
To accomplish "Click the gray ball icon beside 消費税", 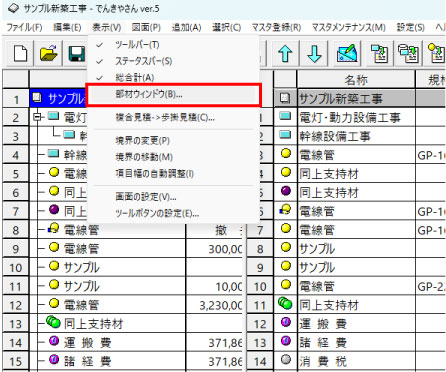I will tap(286, 359).
